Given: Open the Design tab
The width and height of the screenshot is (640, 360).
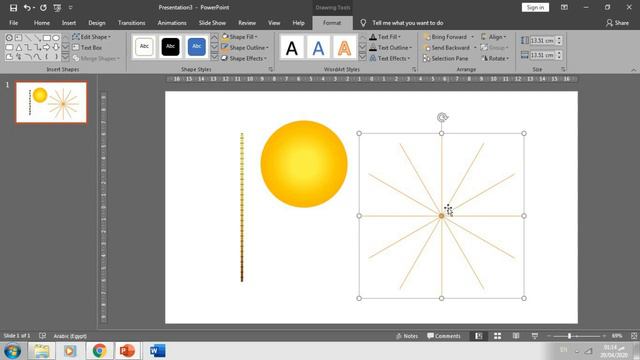Looking at the screenshot, I should pyautogui.click(x=97, y=23).
